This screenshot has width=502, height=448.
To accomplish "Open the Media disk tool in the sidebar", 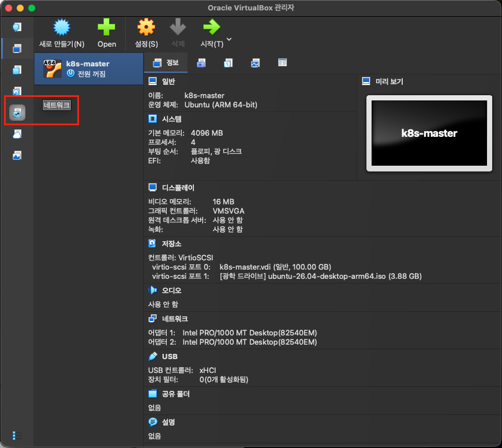I will click(x=17, y=91).
